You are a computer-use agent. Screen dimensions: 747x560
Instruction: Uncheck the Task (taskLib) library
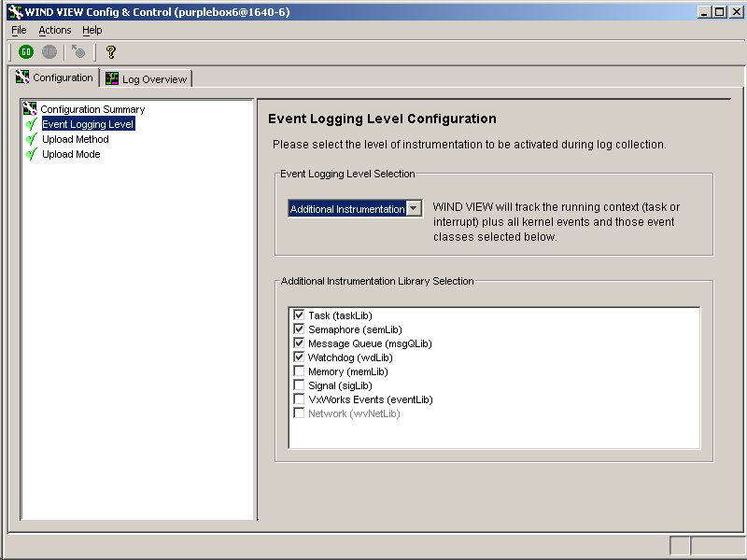(x=301, y=315)
